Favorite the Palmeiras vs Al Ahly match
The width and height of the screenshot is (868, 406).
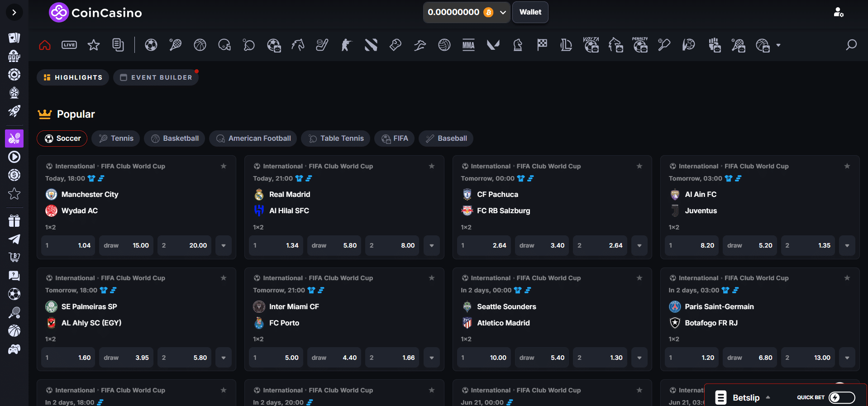point(224,278)
